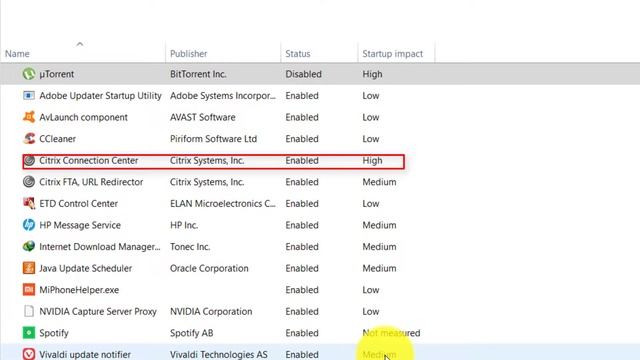Click the BitTorrent Inc. publisher cell
The height and width of the screenshot is (360, 640).
198,74
